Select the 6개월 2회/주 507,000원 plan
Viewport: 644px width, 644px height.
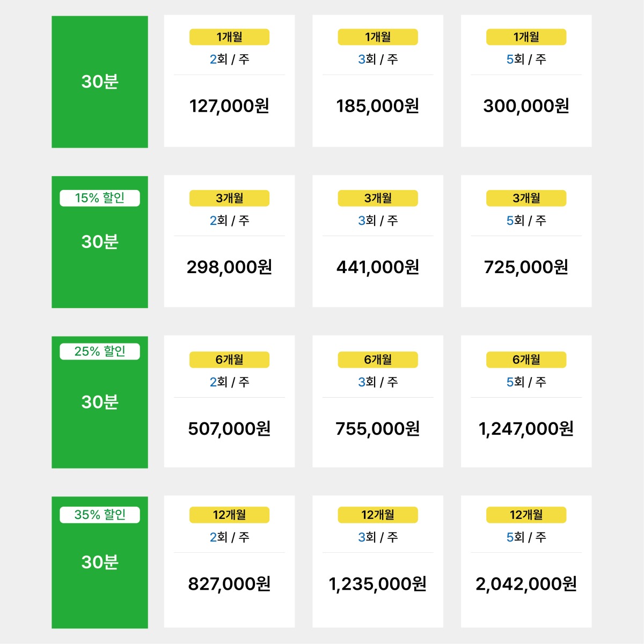pos(229,401)
